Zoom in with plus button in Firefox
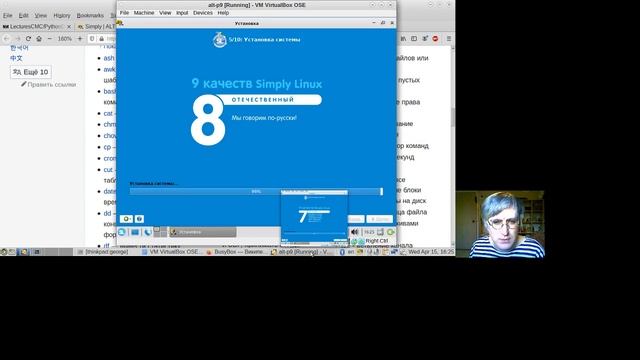This screenshot has height=360, width=640. [80, 39]
